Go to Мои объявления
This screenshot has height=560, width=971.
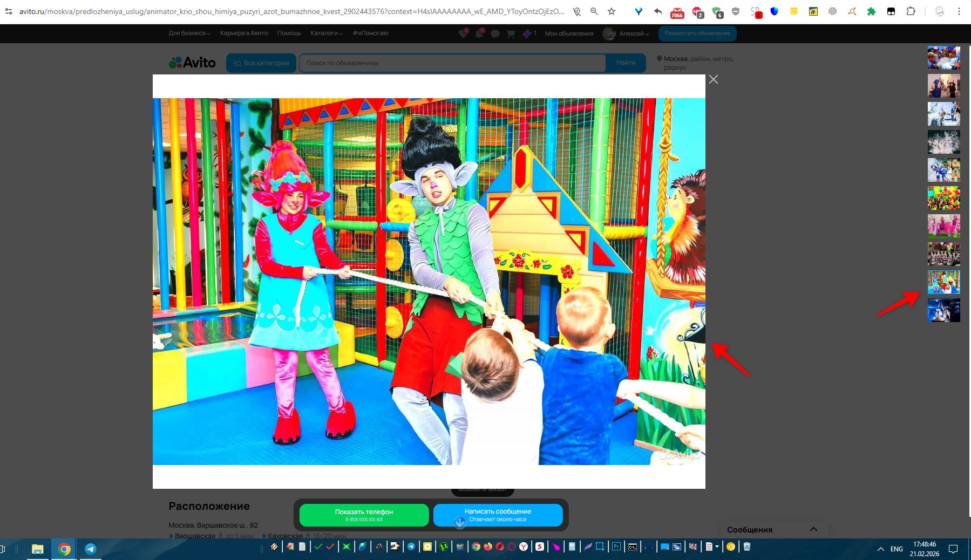click(x=569, y=33)
